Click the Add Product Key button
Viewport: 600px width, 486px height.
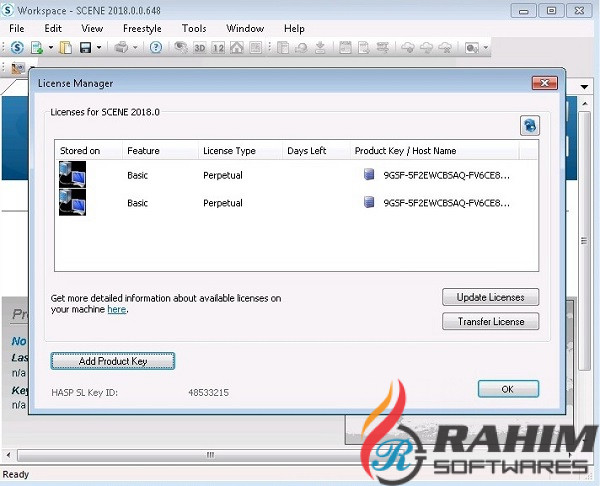(x=113, y=361)
